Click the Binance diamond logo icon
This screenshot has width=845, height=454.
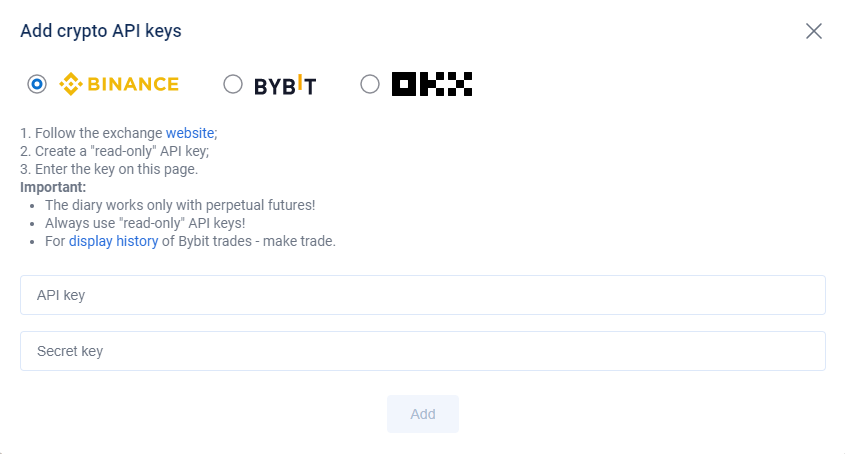point(70,84)
